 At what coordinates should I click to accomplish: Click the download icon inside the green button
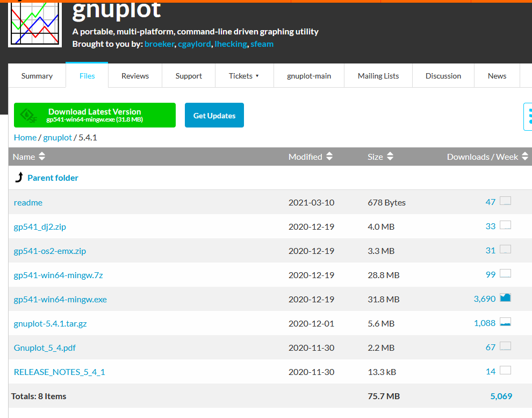point(26,115)
